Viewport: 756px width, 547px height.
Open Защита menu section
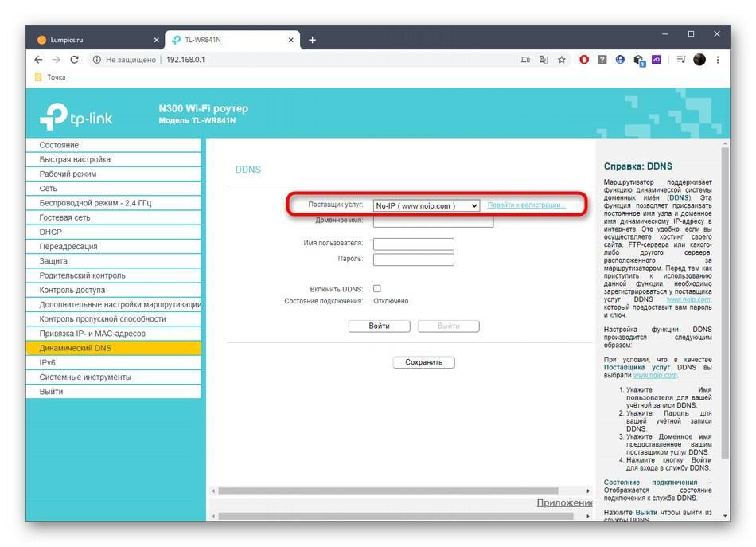[113, 260]
